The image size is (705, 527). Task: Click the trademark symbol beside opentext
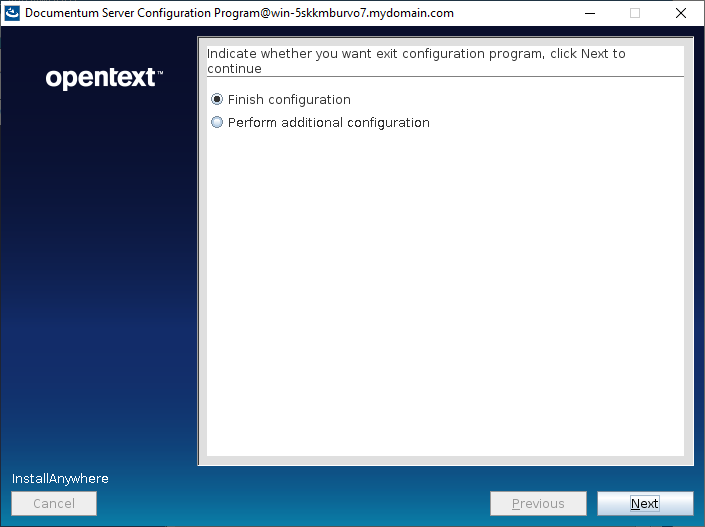pyautogui.click(x=160, y=73)
